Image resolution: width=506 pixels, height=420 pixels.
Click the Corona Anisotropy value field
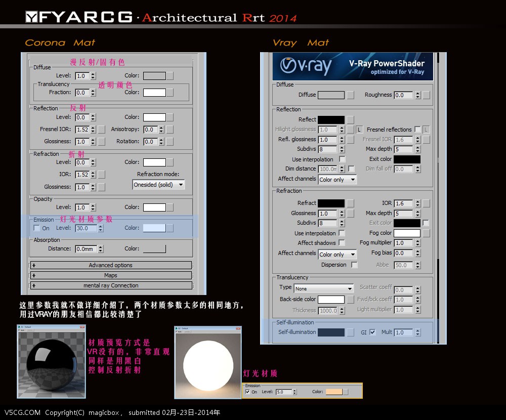151,130
